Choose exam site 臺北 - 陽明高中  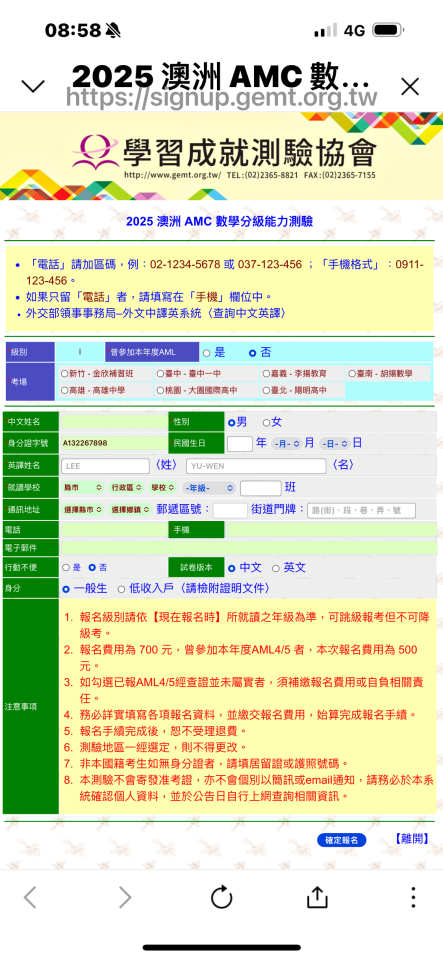tap(266, 390)
